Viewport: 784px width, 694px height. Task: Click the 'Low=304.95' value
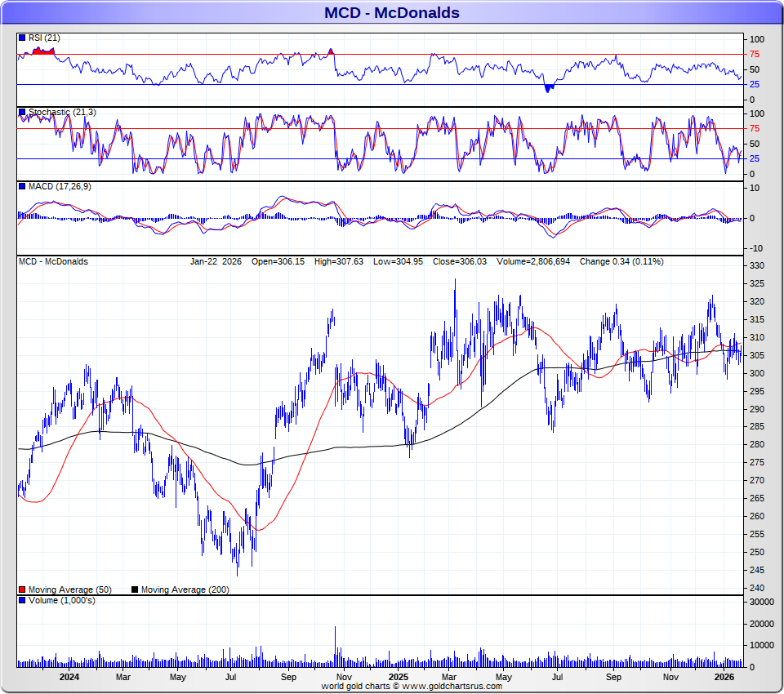pyautogui.click(x=398, y=261)
